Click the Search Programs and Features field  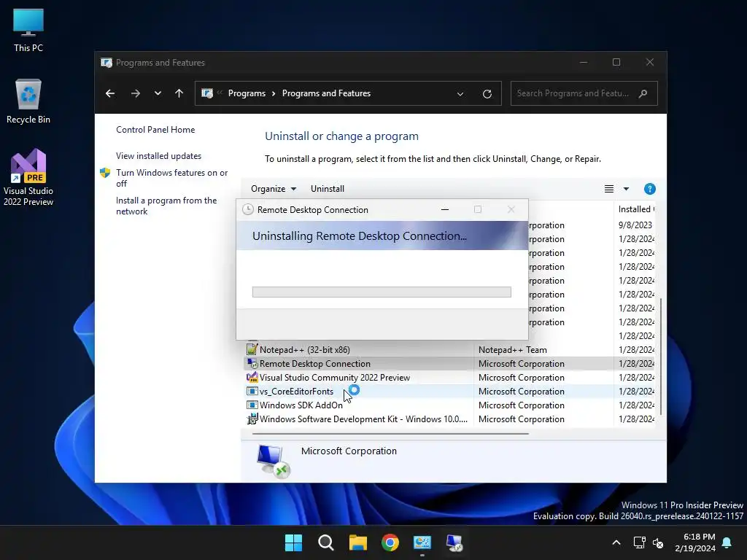coord(584,93)
